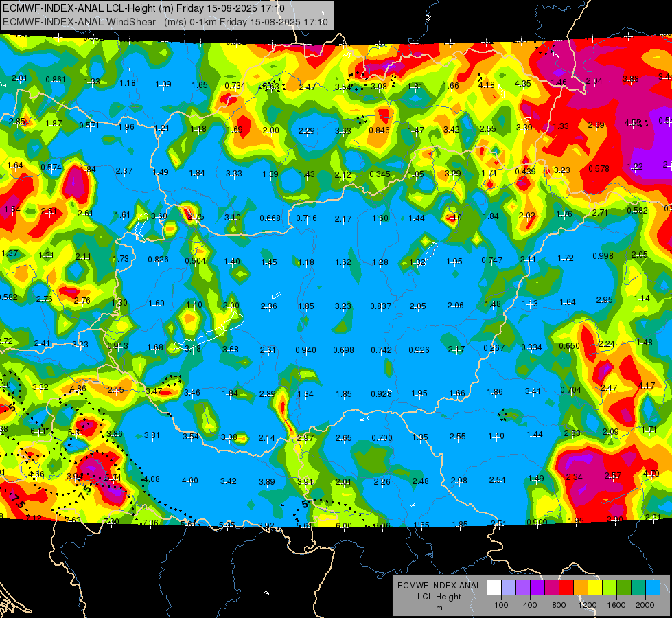Click the legend tick label 1200
The image size is (672, 618).
coord(587,605)
